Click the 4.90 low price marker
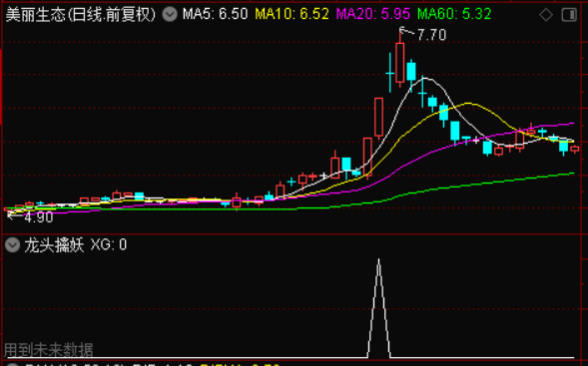The width and height of the screenshot is (588, 366). [x=39, y=217]
